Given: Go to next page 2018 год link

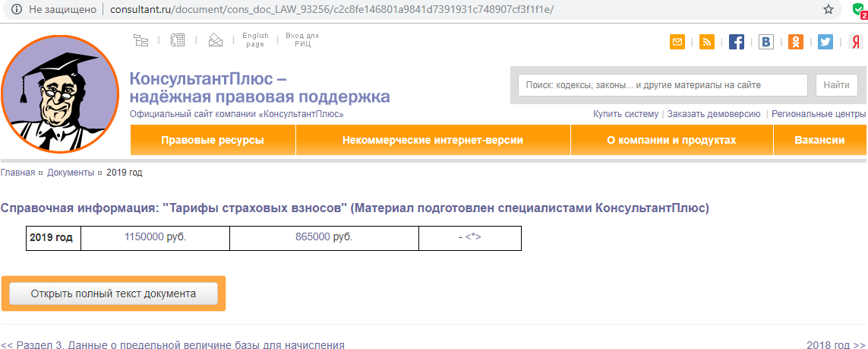Looking at the screenshot, I should [x=836, y=344].
